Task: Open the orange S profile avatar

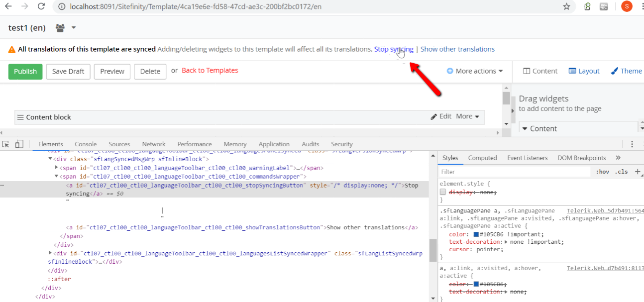Action: click(x=627, y=6)
